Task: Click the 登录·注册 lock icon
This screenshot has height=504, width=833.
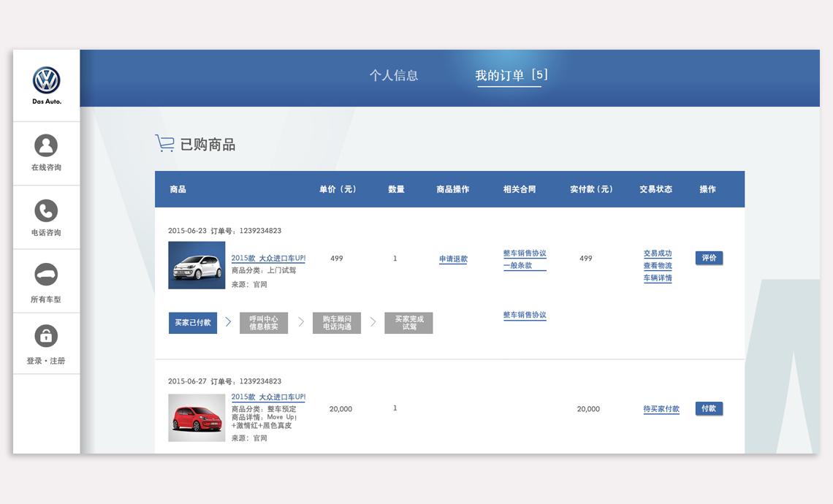Action: (x=46, y=336)
